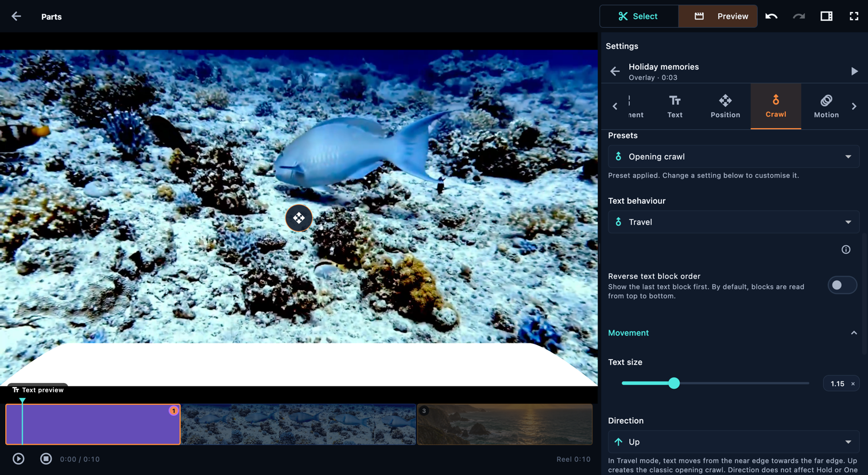Click the Parts title

pyautogui.click(x=51, y=17)
